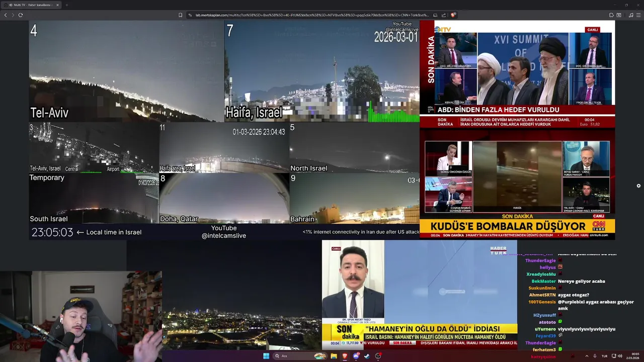Click chat message 'Nereye geliyor acaba'
Screen dimensions: 644x362
pyautogui.click(x=581, y=281)
